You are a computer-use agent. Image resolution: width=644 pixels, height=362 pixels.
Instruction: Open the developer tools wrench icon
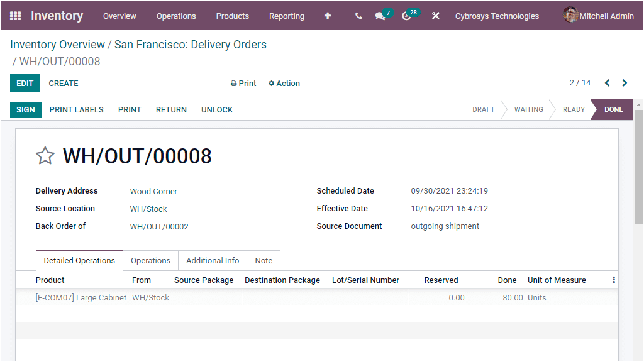point(436,16)
